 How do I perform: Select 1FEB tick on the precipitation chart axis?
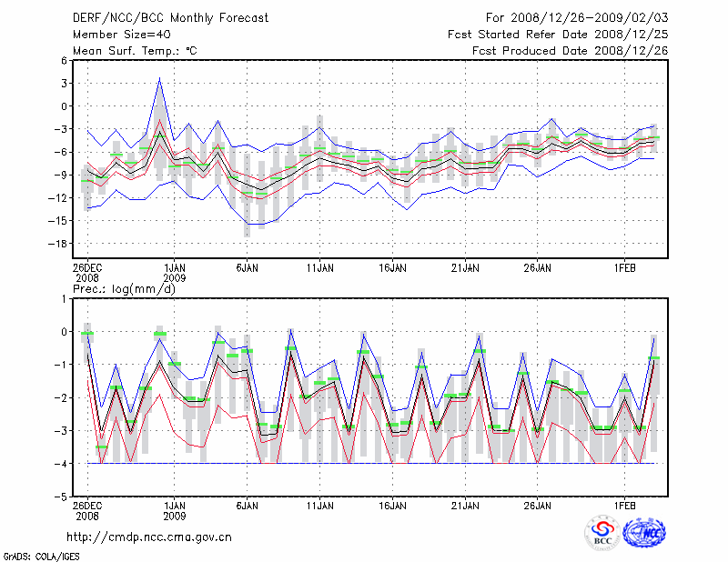[x=624, y=507]
